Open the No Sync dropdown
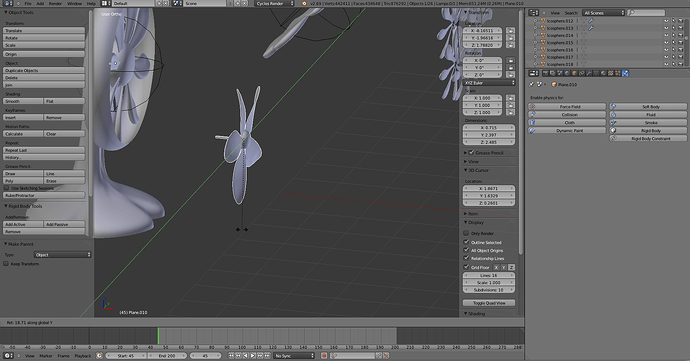The width and height of the screenshot is (690, 361). (x=294, y=355)
